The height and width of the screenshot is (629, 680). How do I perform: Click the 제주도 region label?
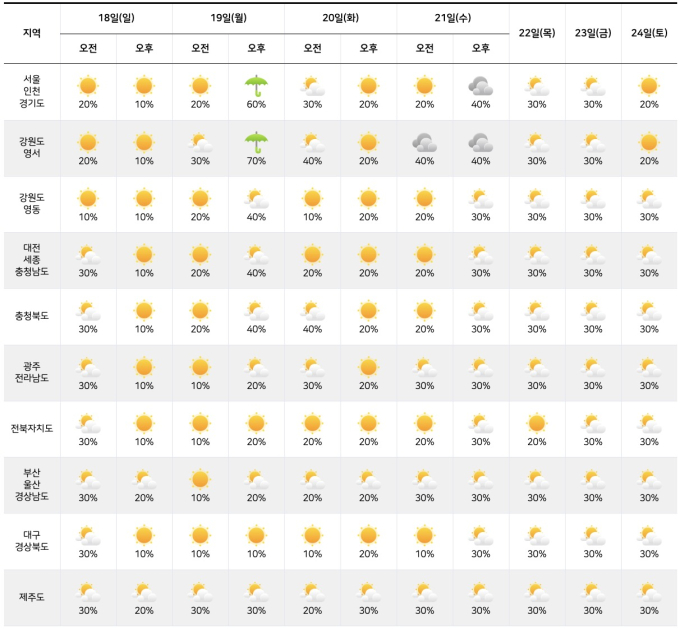32,597
